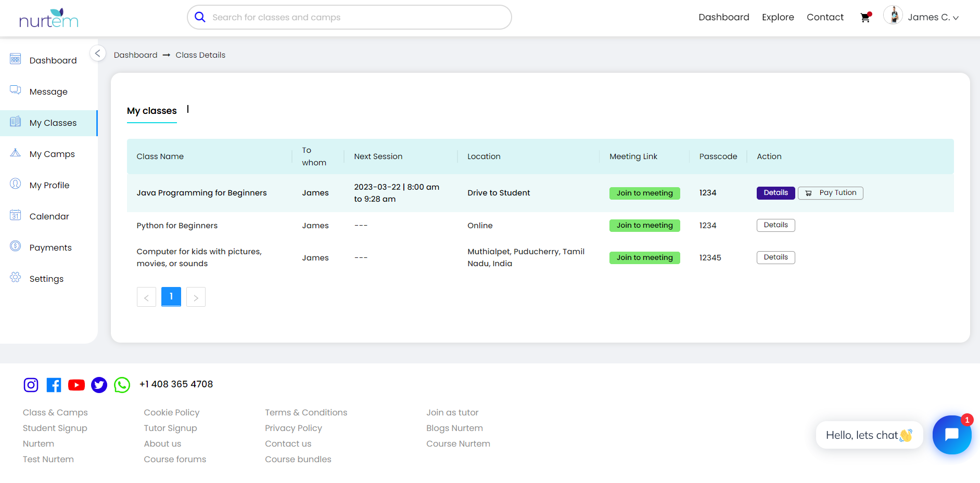This screenshot has height=483, width=980.
Task: View Details for Java Programming class
Action: coord(775,193)
